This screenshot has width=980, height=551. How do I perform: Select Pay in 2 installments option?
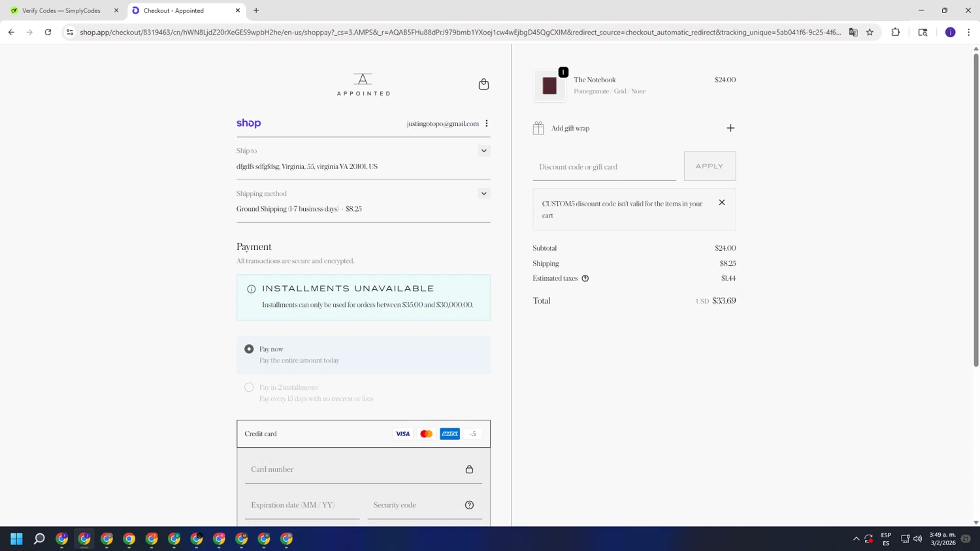(x=249, y=387)
